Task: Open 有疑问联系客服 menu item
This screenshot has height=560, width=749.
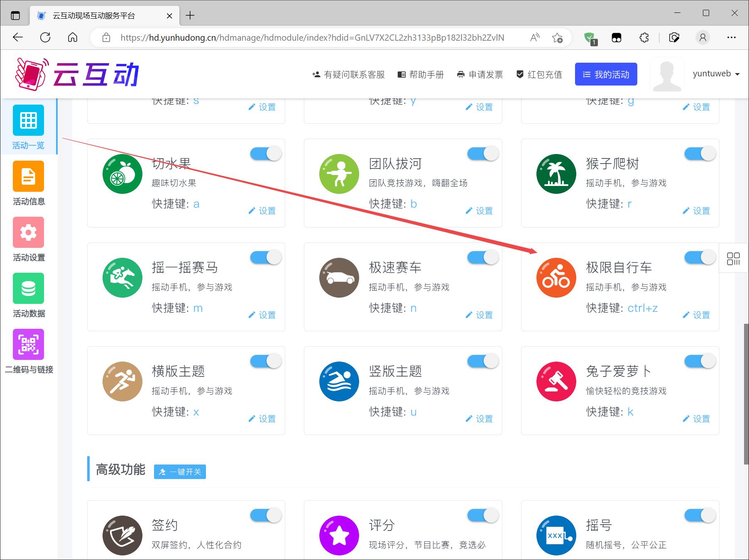Action: coord(348,75)
